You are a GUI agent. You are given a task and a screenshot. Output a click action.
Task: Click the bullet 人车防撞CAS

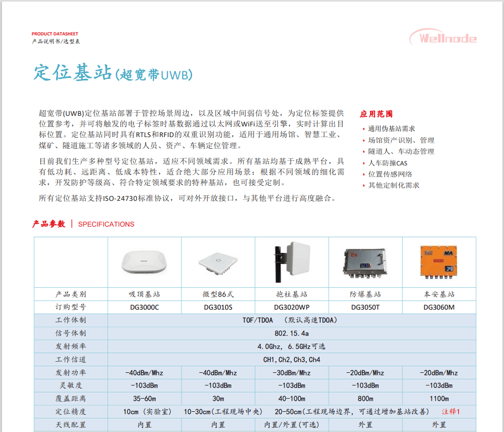click(388, 163)
